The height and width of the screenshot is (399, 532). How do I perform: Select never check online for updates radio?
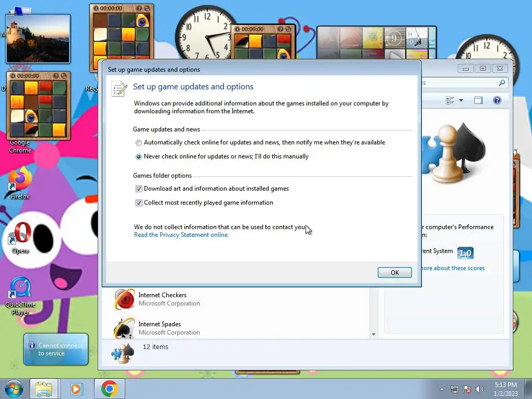click(138, 157)
